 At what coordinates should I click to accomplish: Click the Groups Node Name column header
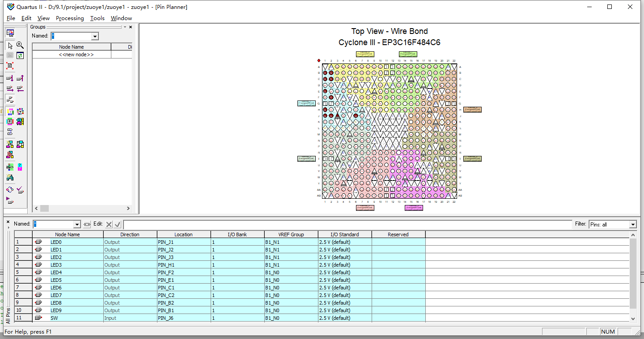pos(72,47)
